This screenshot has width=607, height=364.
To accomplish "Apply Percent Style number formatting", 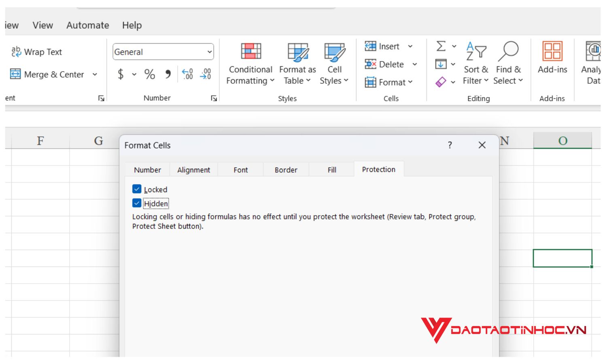I will pos(149,74).
